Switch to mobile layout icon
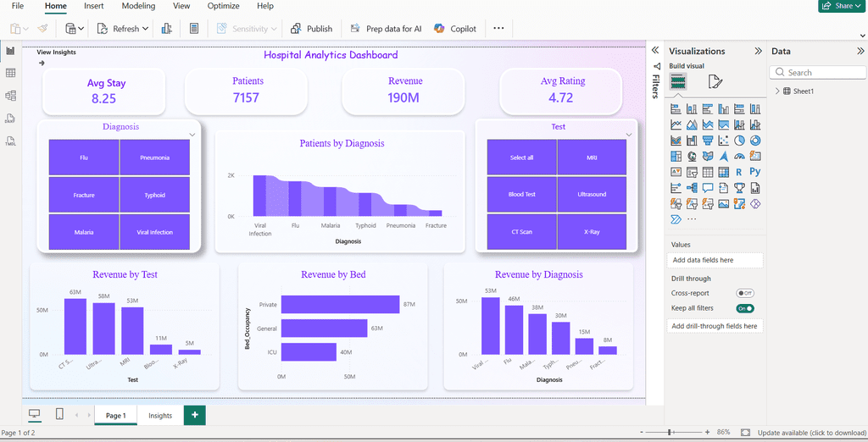This screenshot has width=868, height=442. pyautogui.click(x=60, y=414)
